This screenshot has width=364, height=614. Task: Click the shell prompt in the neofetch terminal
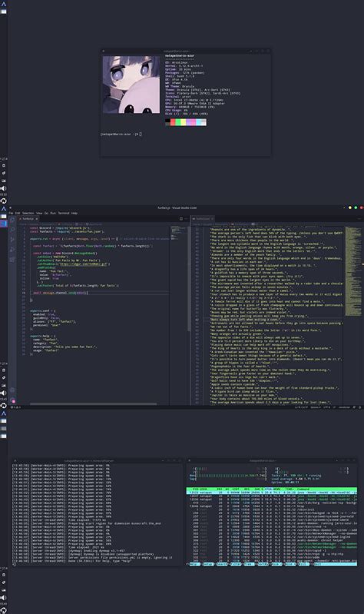click(x=121, y=134)
